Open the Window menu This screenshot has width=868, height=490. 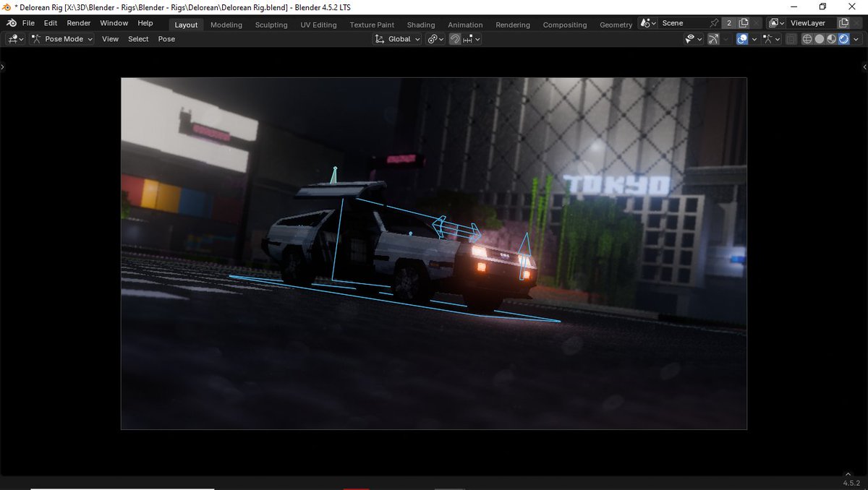point(114,23)
